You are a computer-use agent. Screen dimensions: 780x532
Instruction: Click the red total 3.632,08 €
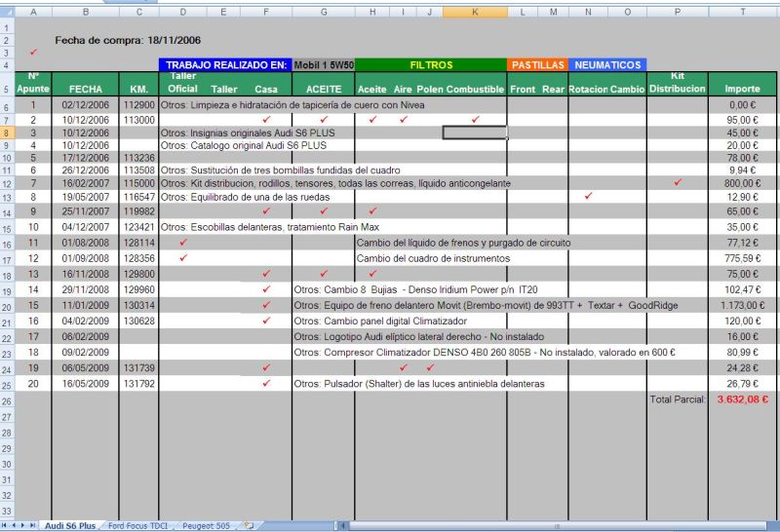[742, 399]
